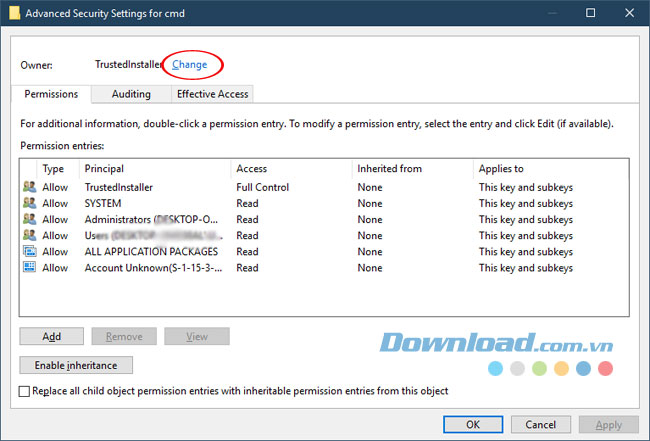Enable replace all child object permissions checkbox
650x441 pixels.
click(25, 391)
